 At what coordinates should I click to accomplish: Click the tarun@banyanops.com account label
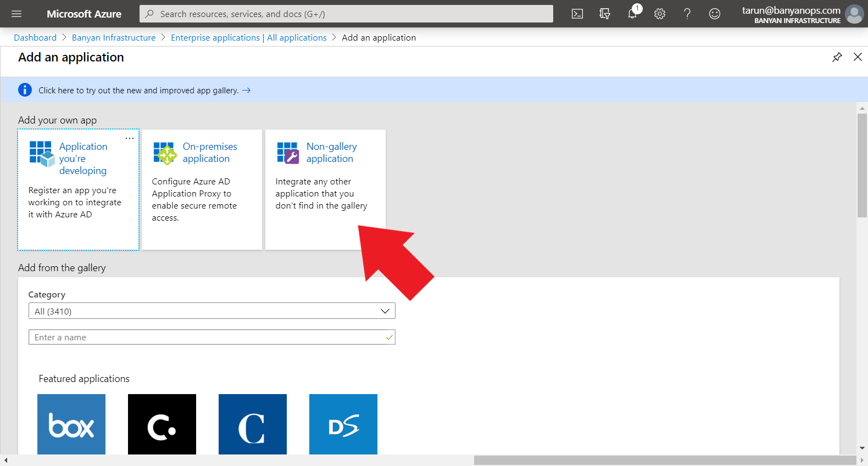click(x=791, y=10)
